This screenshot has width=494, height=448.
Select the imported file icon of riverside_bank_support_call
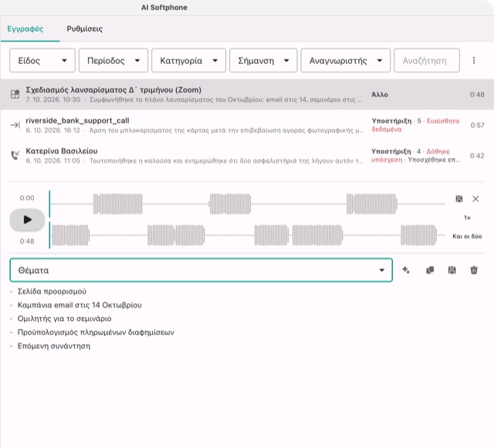pos(15,125)
